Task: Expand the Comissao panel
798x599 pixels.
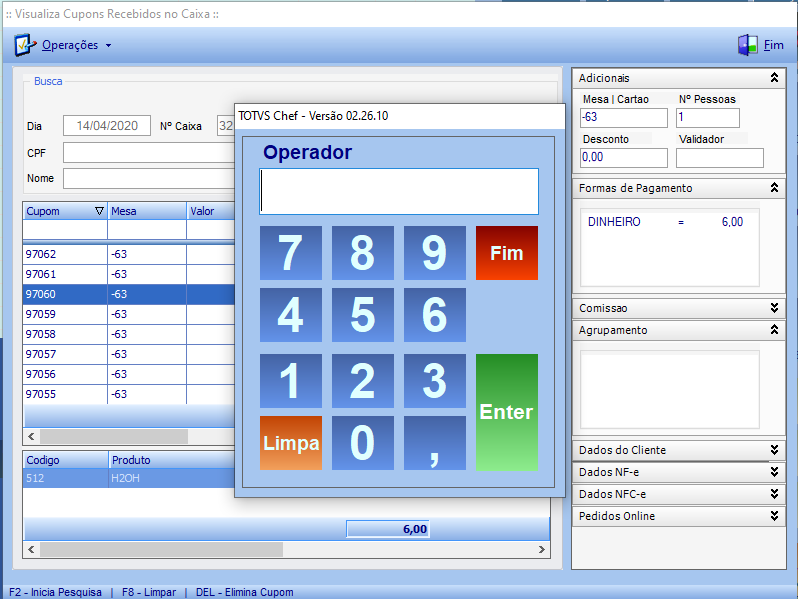Action: [774, 308]
